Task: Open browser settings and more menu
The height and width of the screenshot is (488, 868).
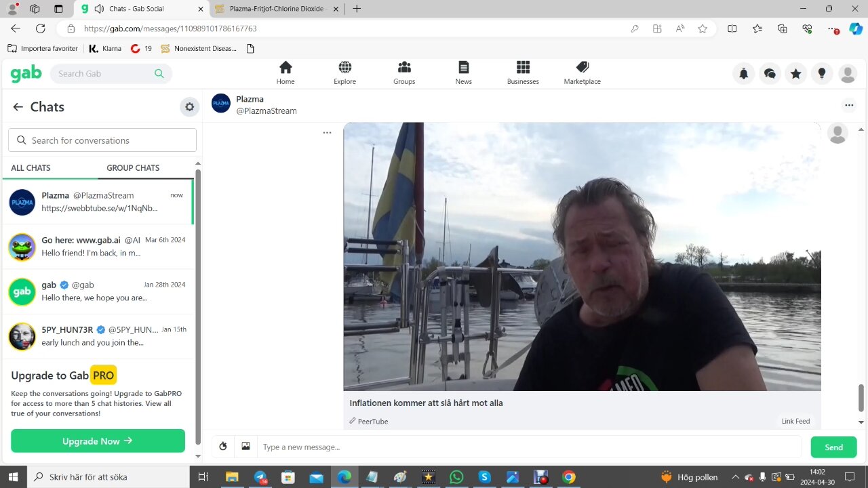Action: pyautogui.click(x=833, y=28)
